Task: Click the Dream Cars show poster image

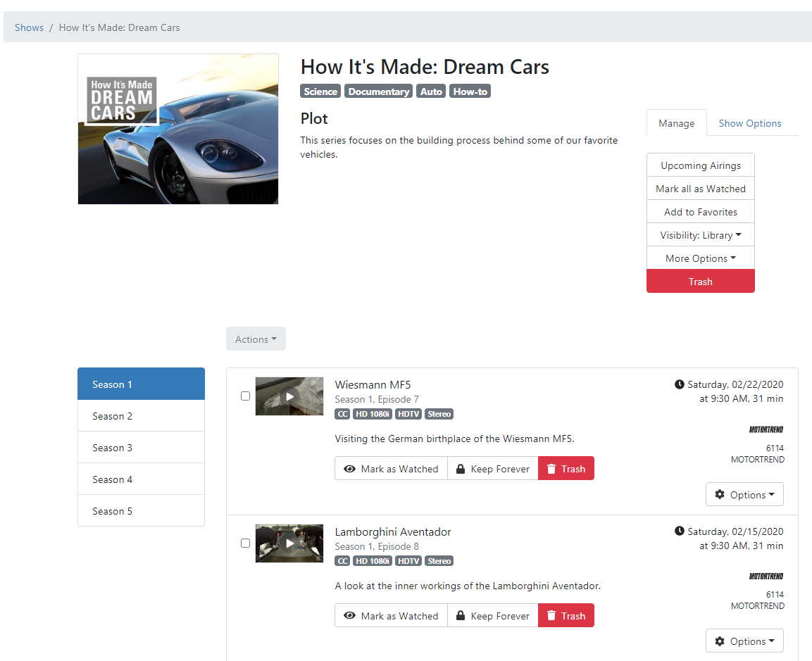Action: (x=178, y=130)
